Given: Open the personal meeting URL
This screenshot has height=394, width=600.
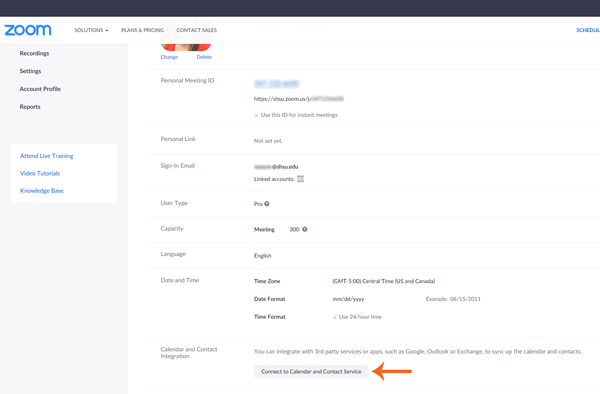Looking at the screenshot, I should coord(298,99).
